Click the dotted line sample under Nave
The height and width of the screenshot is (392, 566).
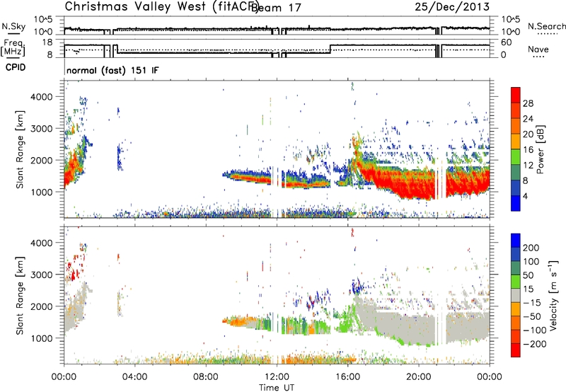[x=538, y=57]
